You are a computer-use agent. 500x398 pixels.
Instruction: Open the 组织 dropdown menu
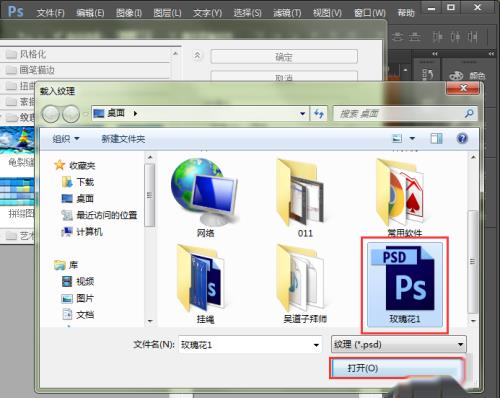coord(66,138)
